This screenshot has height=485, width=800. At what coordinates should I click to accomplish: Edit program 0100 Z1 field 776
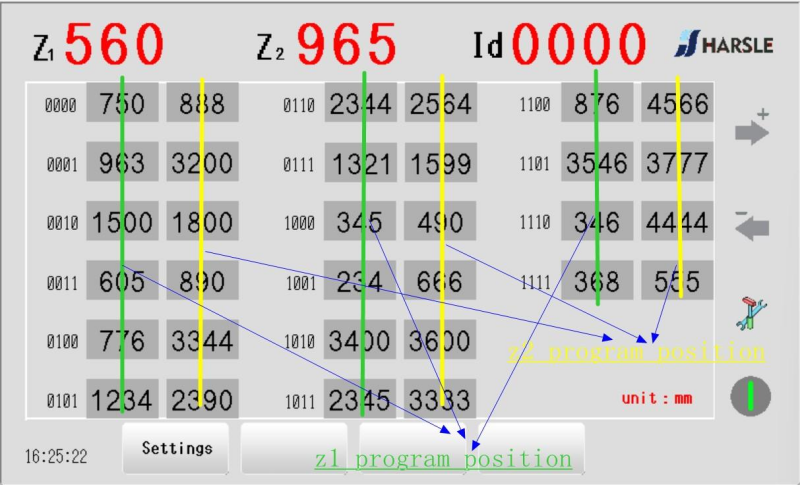pyautogui.click(x=122, y=341)
